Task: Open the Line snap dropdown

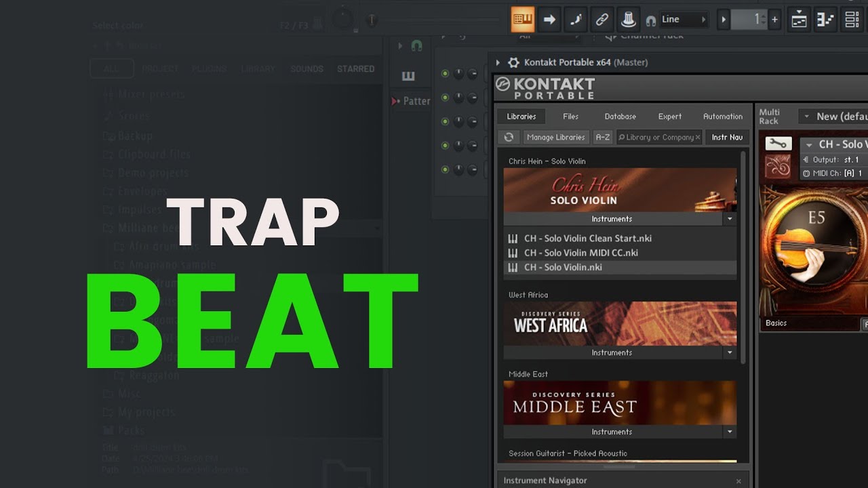Action: pyautogui.click(x=683, y=20)
